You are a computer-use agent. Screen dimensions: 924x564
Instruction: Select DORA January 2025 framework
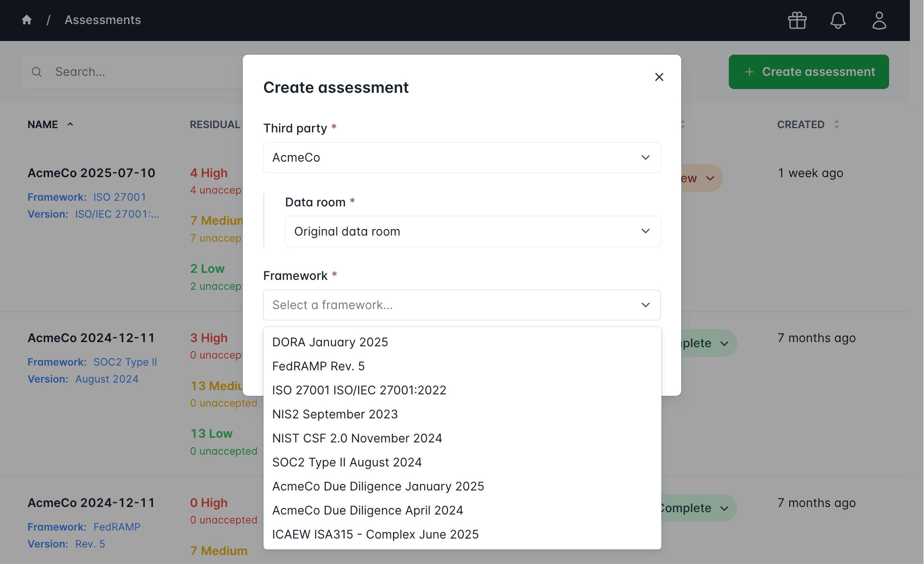point(330,342)
